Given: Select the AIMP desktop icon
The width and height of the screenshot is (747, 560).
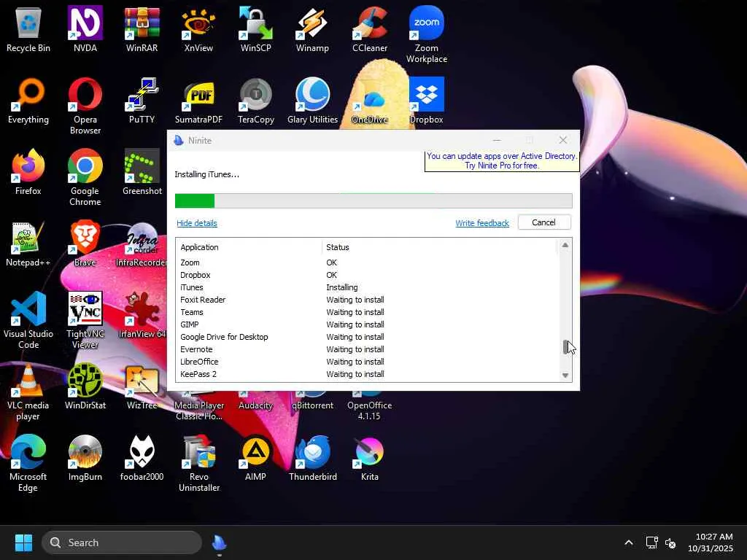Looking at the screenshot, I should (255, 458).
